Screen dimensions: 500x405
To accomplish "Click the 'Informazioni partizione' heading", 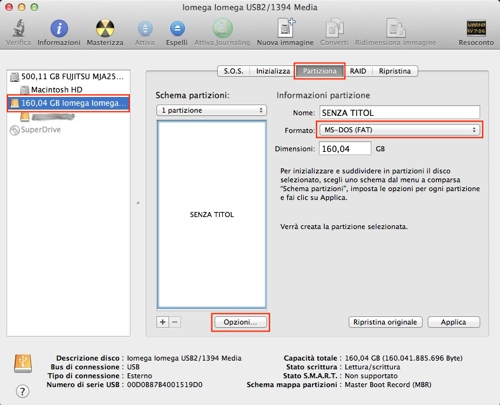I will (323, 95).
